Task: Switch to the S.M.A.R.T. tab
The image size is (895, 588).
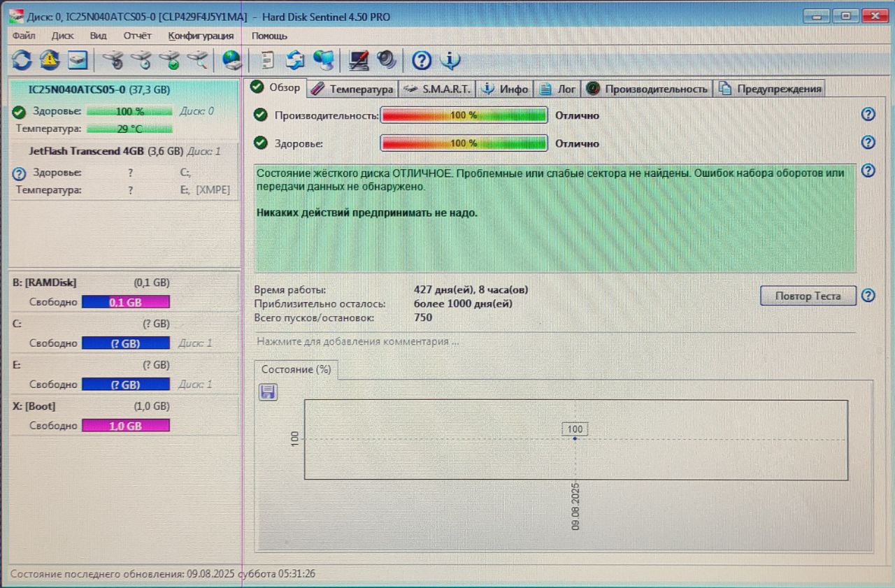Action: [438, 89]
